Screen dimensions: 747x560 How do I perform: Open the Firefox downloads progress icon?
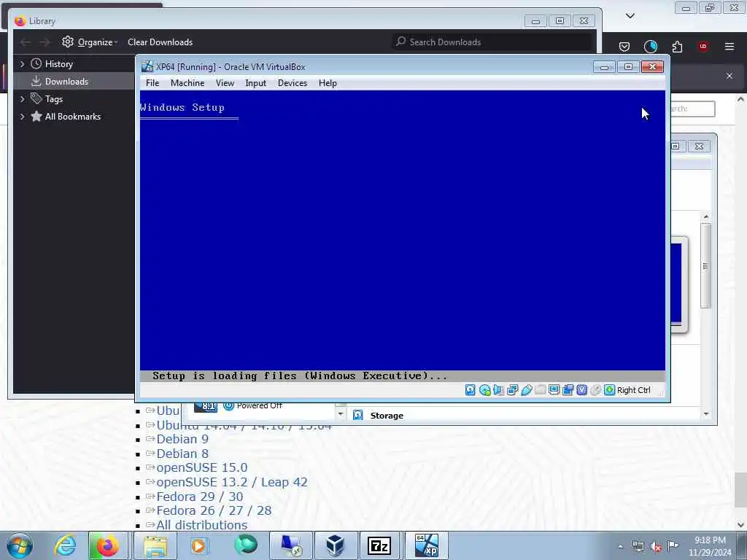tap(650, 46)
